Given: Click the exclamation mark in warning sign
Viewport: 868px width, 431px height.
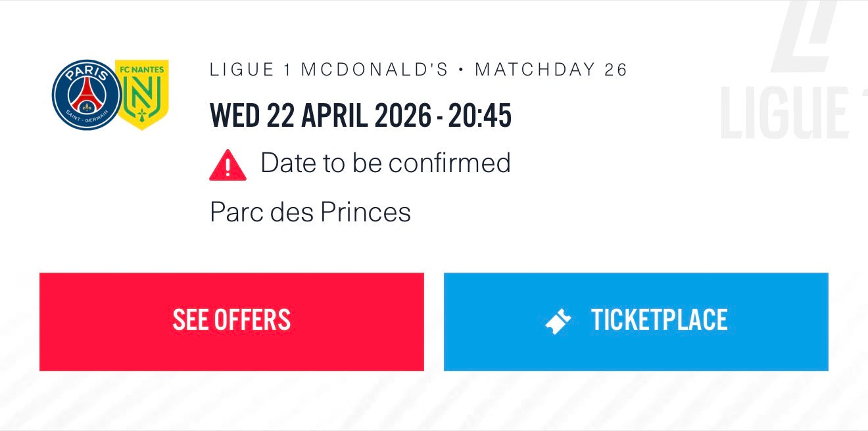Looking at the screenshot, I should pos(228,168).
